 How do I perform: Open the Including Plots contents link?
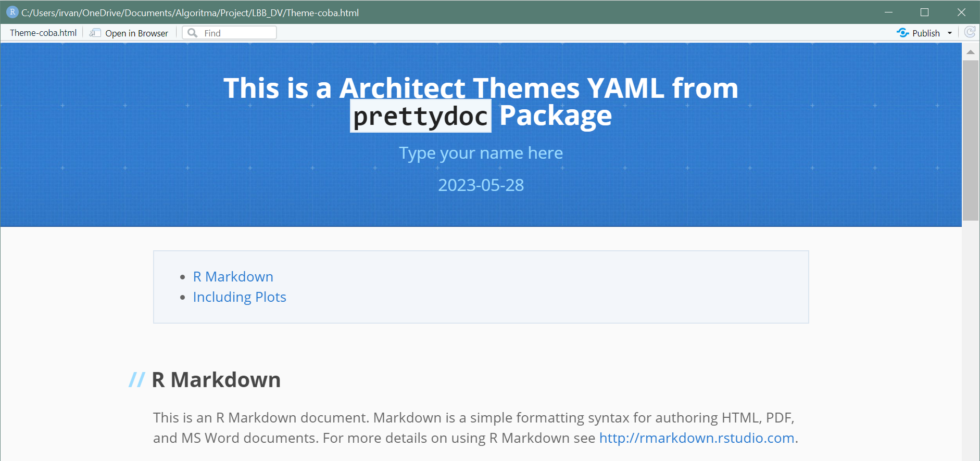click(240, 297)
